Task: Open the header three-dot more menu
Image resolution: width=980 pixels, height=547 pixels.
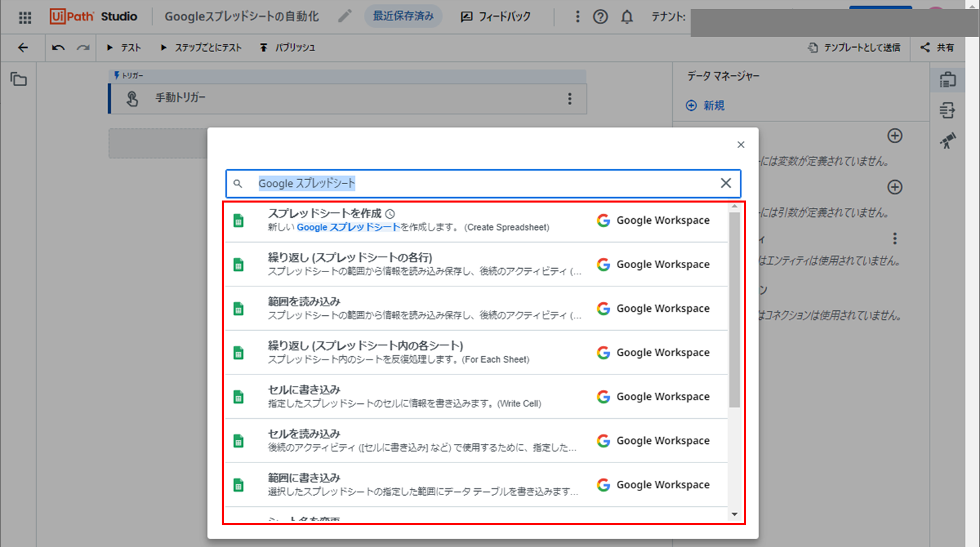Action: pos(578,17)
